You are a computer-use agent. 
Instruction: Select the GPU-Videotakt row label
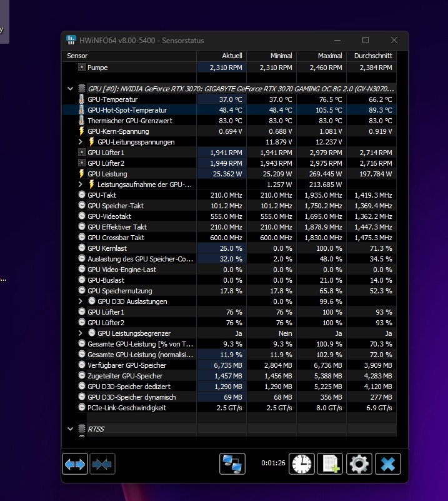(109, 216)
